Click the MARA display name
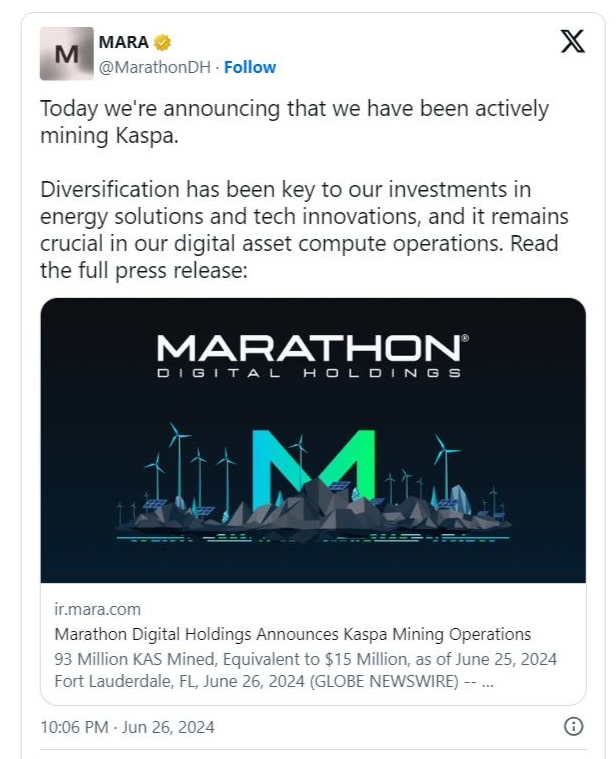616x759 pixels. [x=124, y=43]
